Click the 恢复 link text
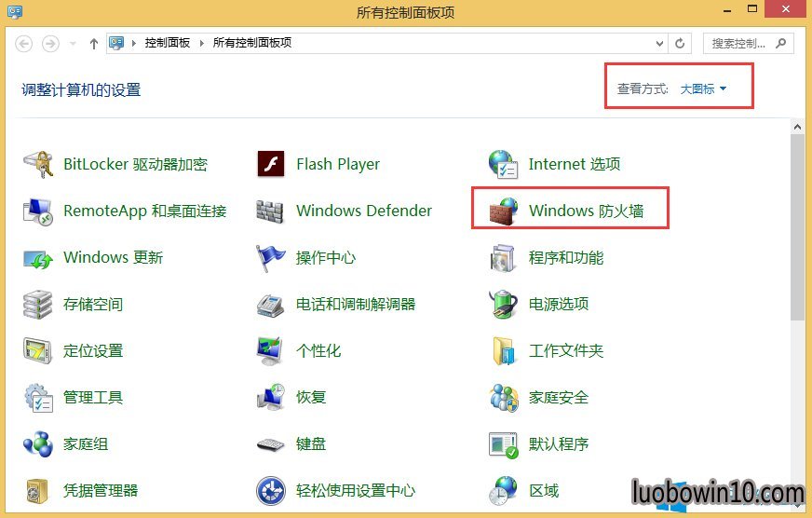 point(311,397)
